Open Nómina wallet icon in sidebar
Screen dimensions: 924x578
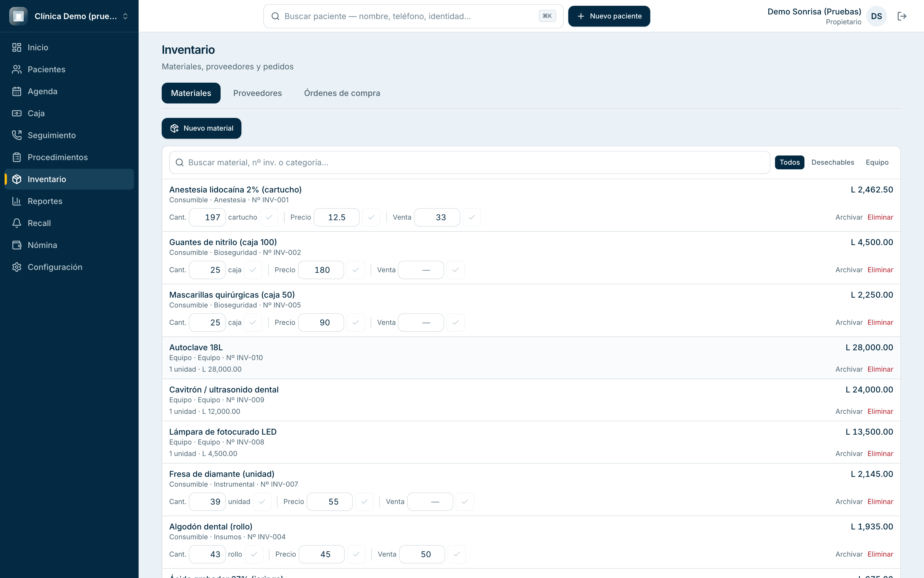tap(16, 245)
